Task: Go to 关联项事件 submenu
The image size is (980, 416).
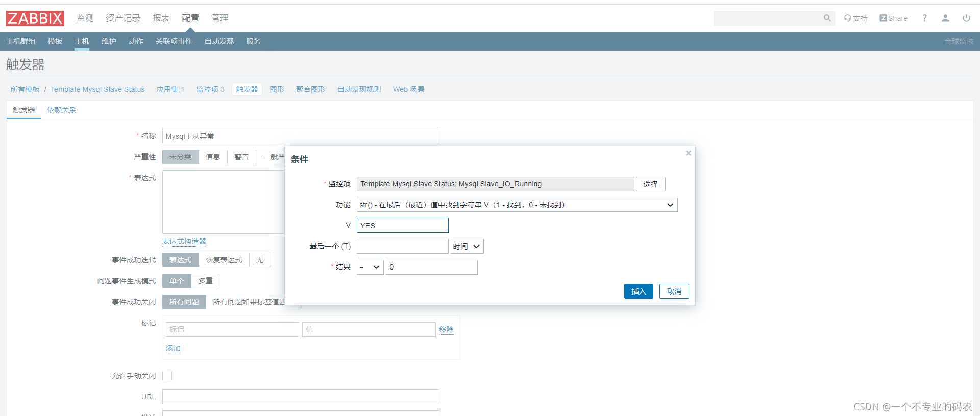Action: 174,41
